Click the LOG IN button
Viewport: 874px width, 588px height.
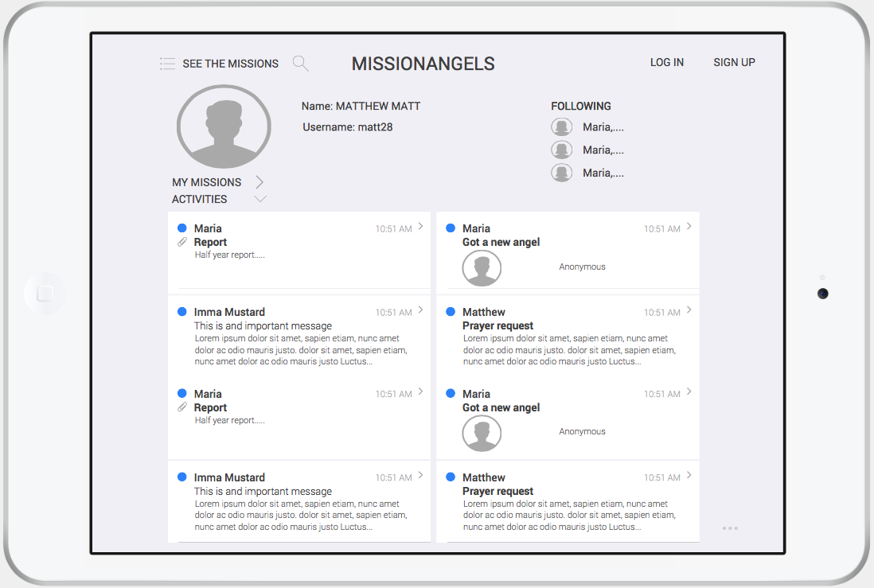666,62
